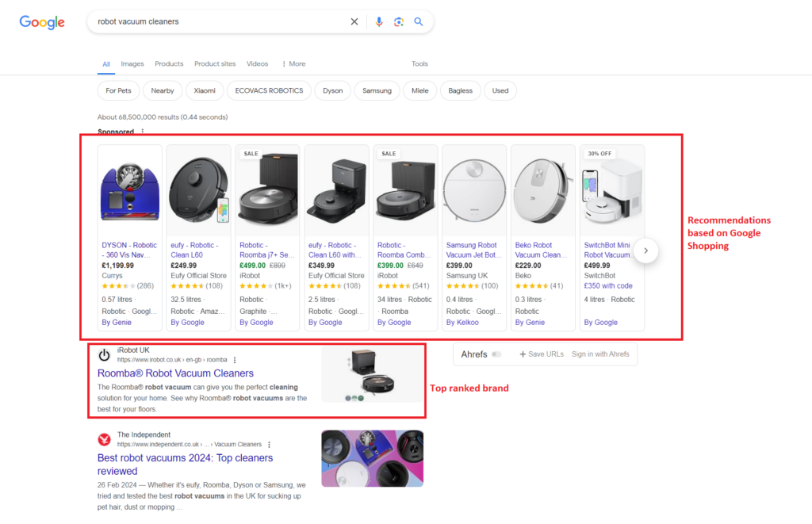Click the Roomba result thumbnail image
Screen dimensions: 812x524
pos(373,374)
